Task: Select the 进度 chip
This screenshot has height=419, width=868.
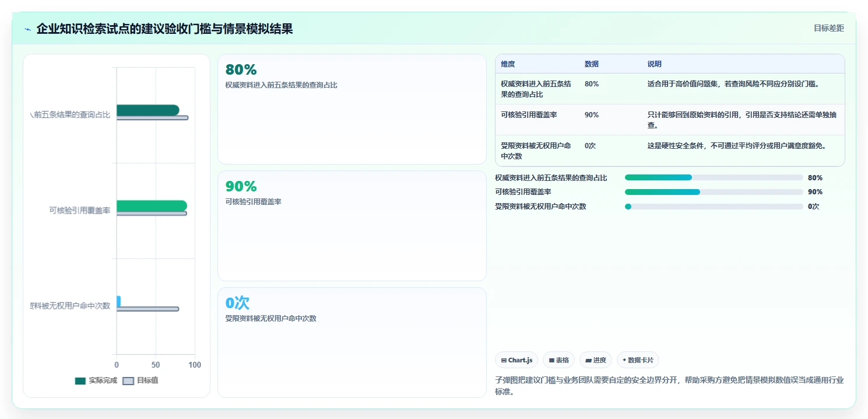Action: click(596, 360)
